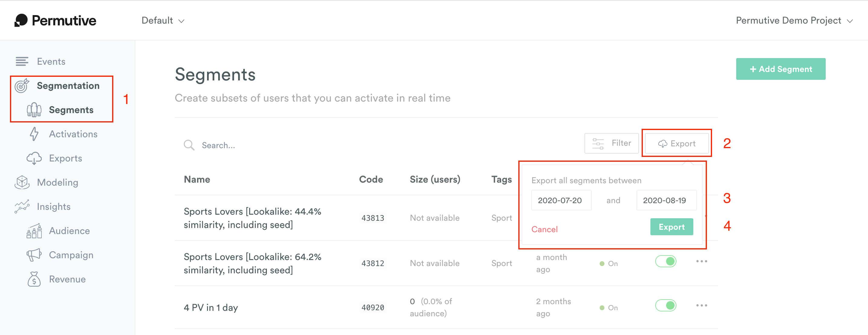Click the end date field 2020-08-19
This screenshot has width=868, height=335.
pyautogui.click(x=666, y=200)
